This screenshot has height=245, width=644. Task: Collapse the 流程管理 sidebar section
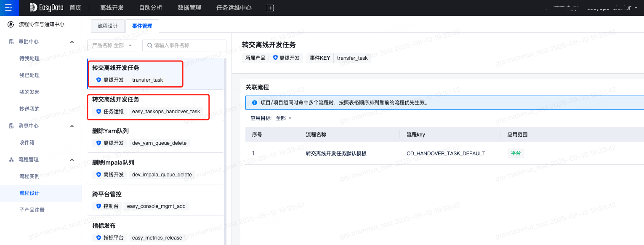coord(72,160)
